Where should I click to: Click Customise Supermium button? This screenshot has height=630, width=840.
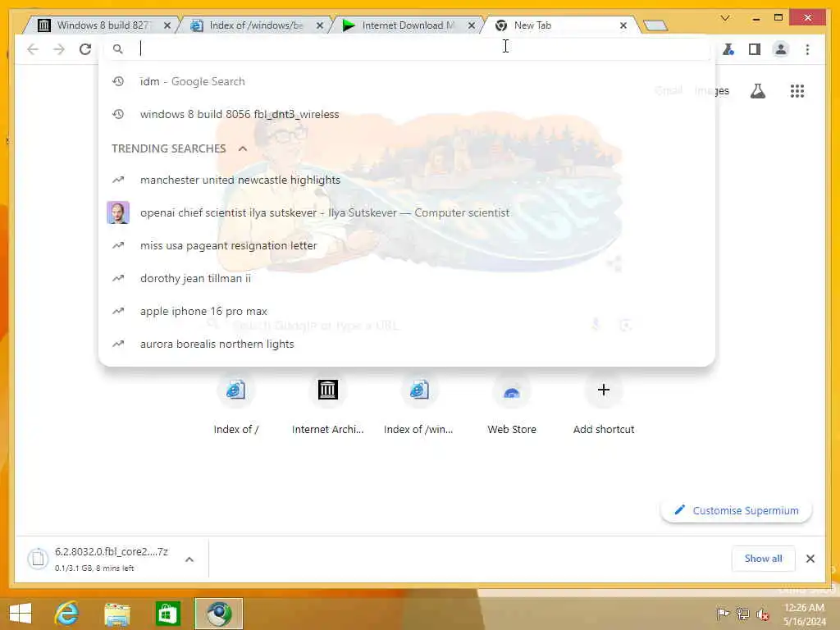click(736, 510)
